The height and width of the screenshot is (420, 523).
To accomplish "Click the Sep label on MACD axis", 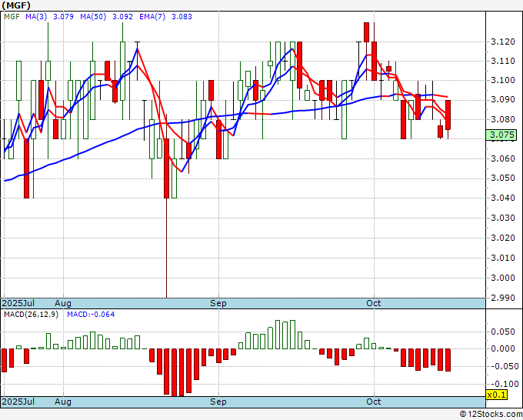I will 218,402.
